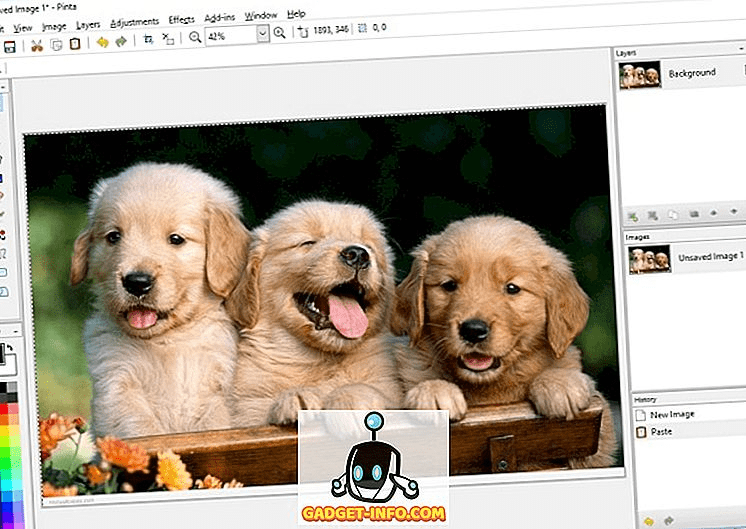The width and height of the screenshot is (746, 529).
Task: Open the Image menu
Action: pos(54,27)
